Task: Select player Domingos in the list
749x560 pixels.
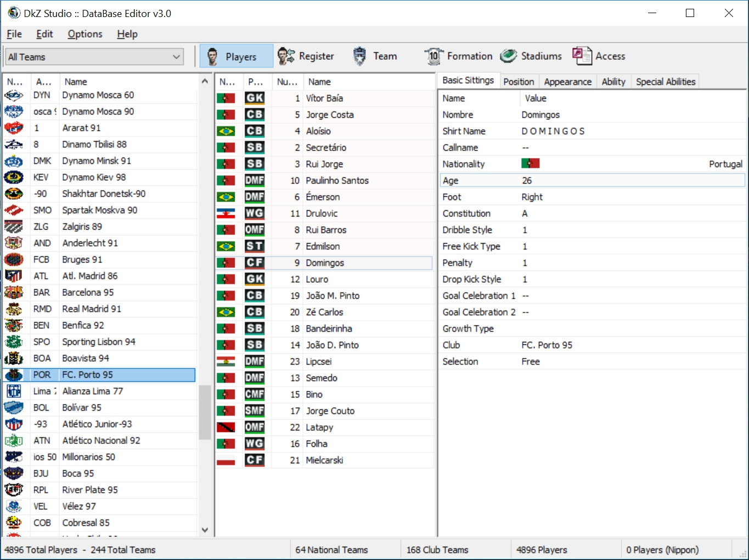Action: pos(324,263)
